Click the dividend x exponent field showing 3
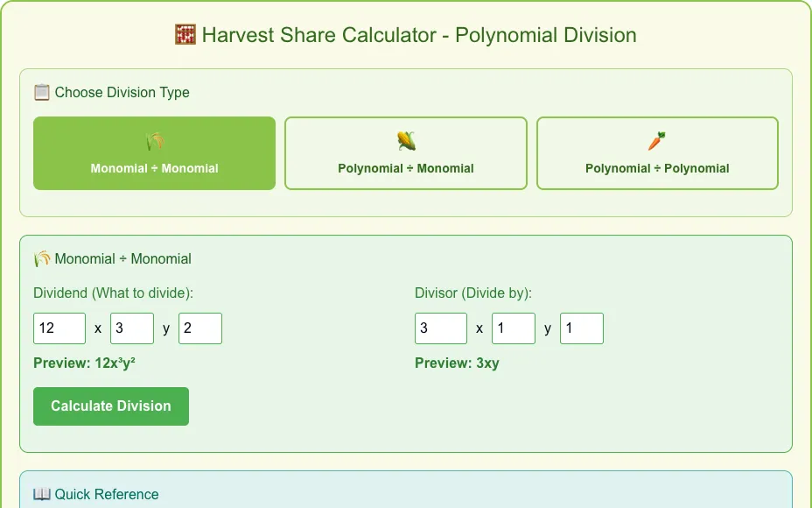 point(132,328)
